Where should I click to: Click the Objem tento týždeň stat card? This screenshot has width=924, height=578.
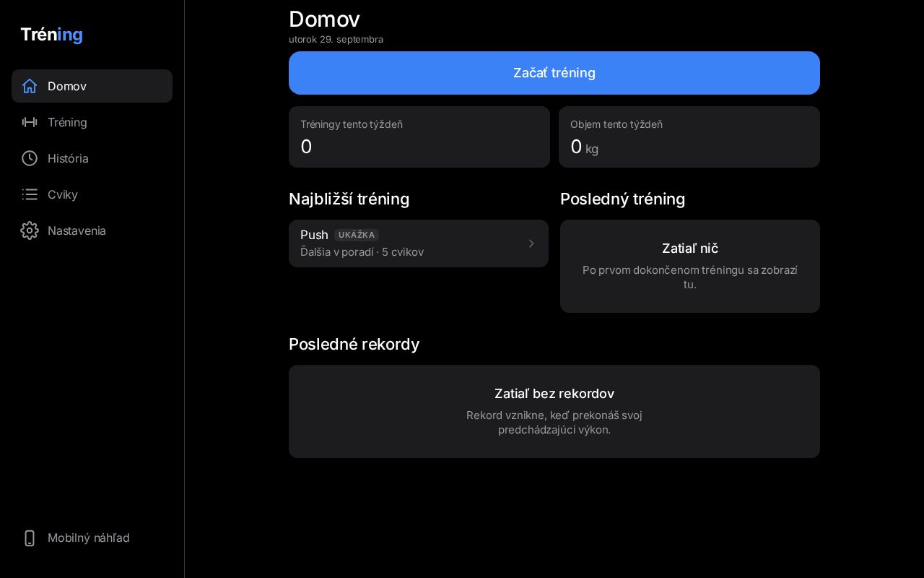[689, 137]
